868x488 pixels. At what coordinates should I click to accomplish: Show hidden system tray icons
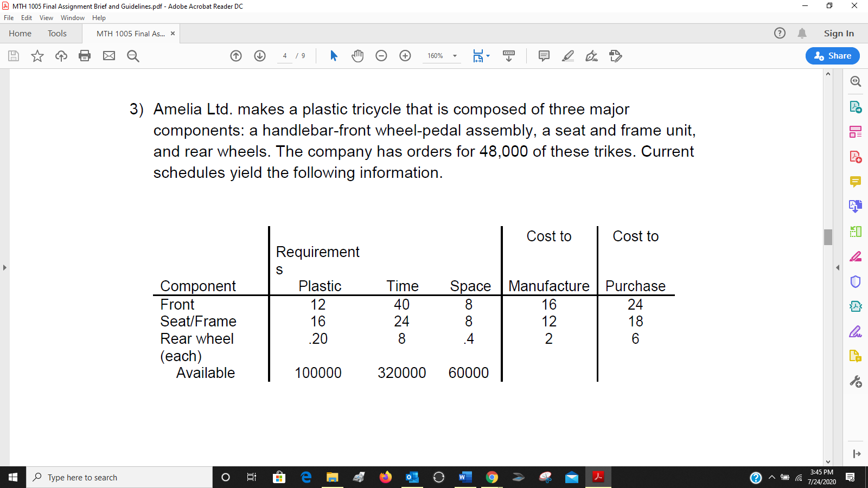[x=771, y=478]
